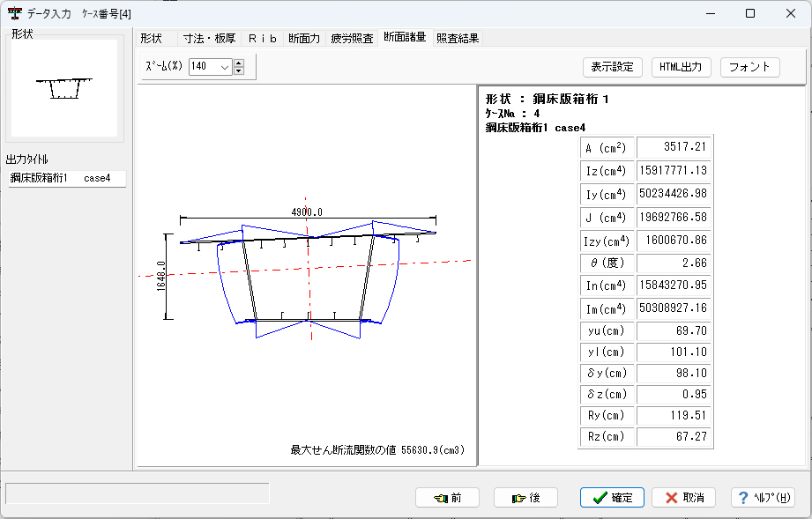This screenshot has width=812, height=519.
Task: Maximize the データ入力 window
Action: (750, 13)
